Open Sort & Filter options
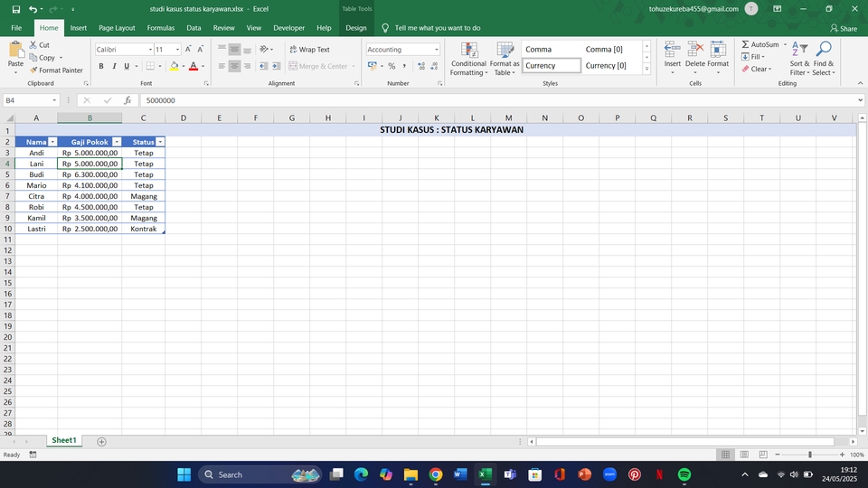 799,58
